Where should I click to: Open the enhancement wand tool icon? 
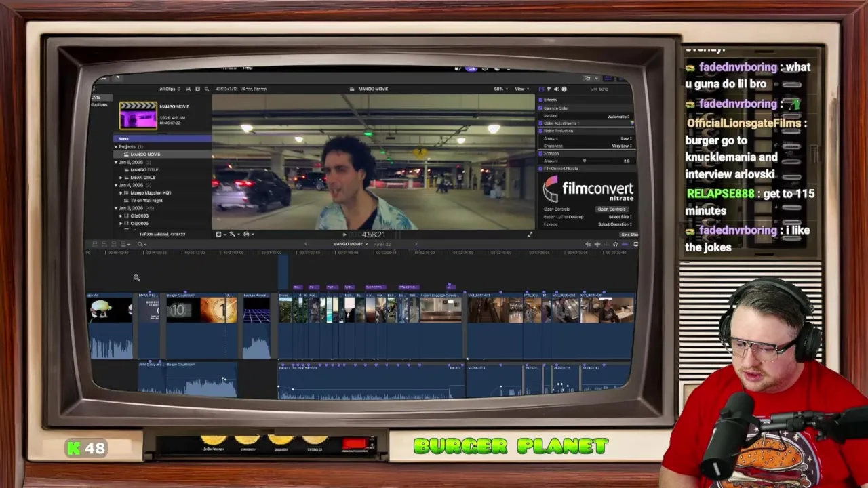233,234
